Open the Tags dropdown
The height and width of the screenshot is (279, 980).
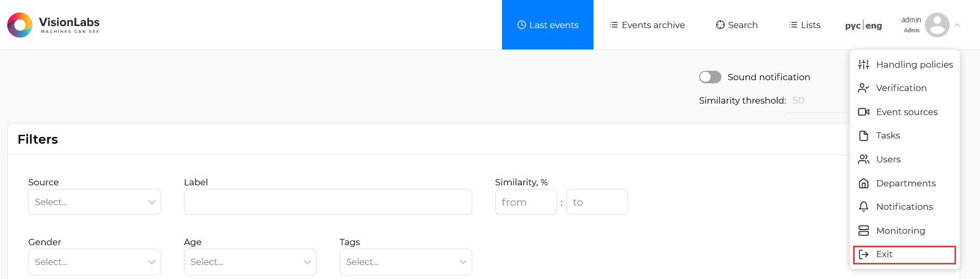coord(405,262)
